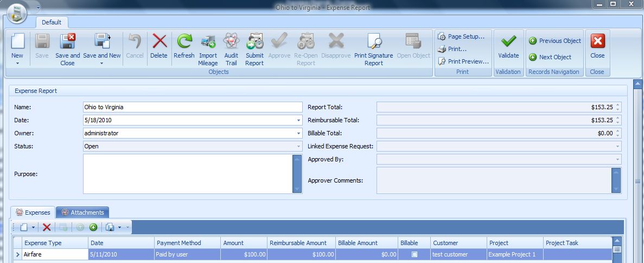Switch to the Attachments tab
The image size is (644, 263).
[x=82, y=212]
